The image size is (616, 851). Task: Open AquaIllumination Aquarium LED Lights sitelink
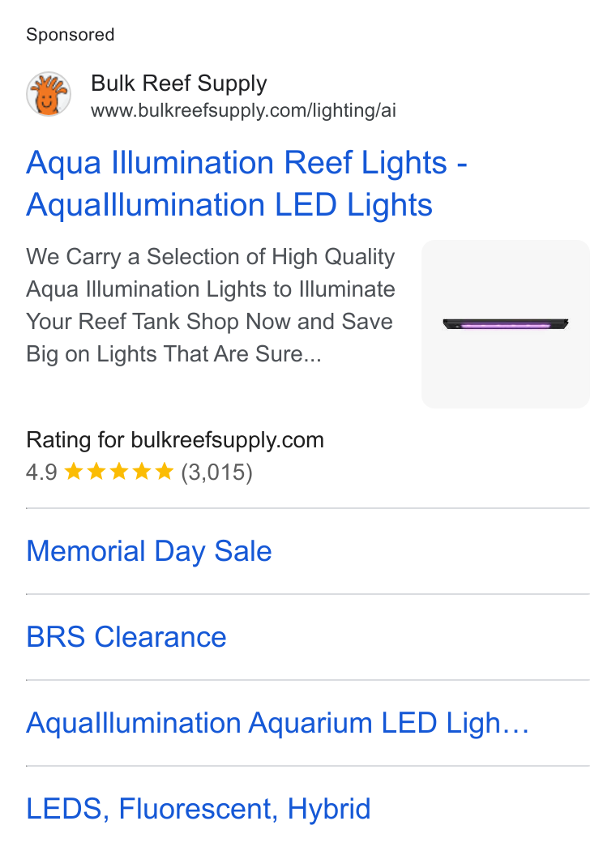pos(277,723)
